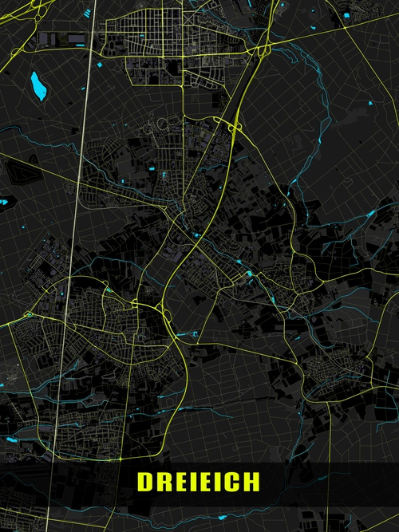Viewport: 399px width, 532px height.
Task: Select the cloverleaf interchange loops left of center
Action: pos(163,312)
